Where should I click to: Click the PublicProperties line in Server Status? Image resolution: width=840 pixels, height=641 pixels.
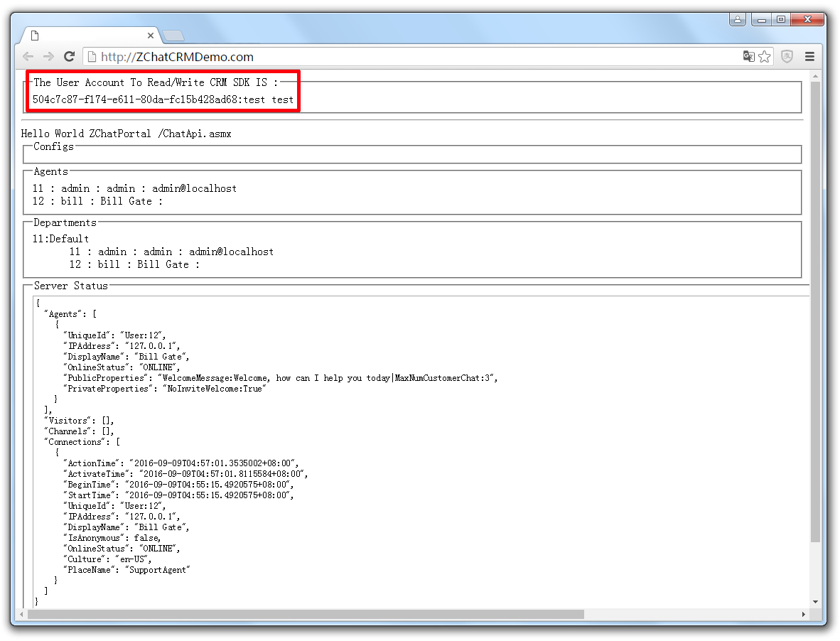(x=280, y=378)
